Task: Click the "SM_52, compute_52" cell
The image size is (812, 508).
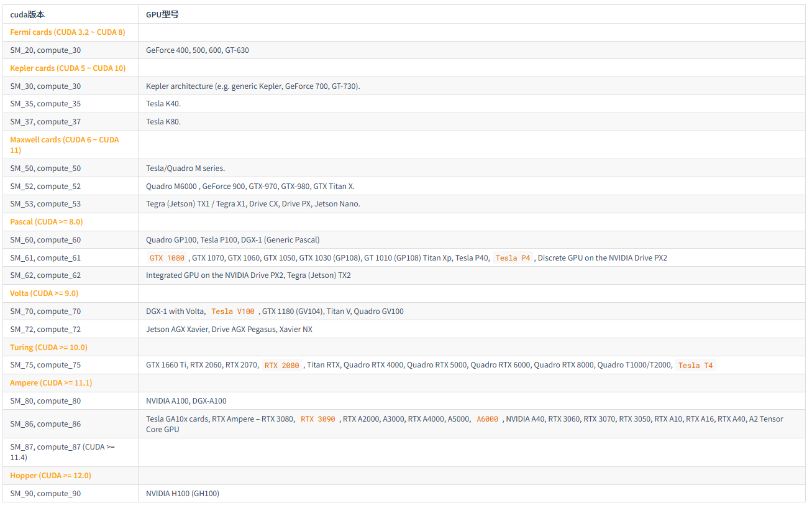Action: click(x=70, y=187)
